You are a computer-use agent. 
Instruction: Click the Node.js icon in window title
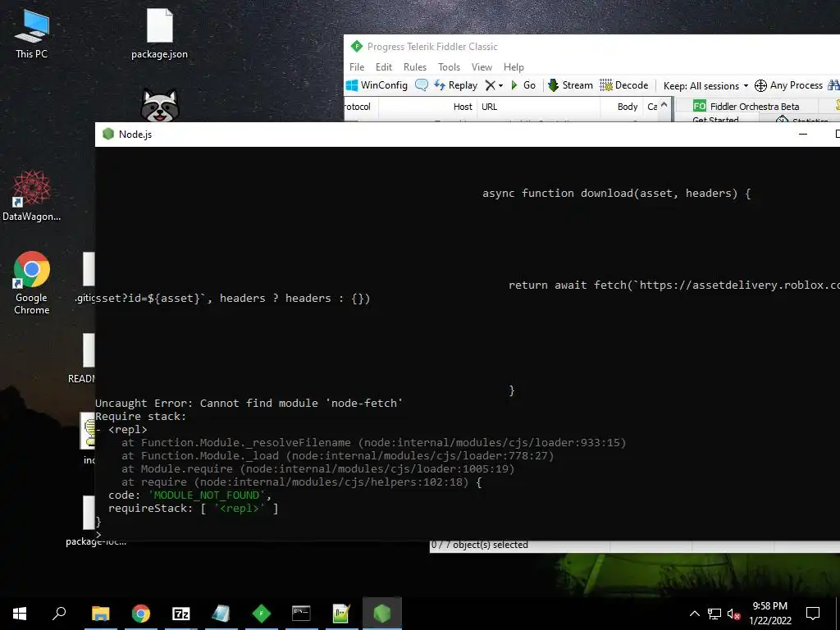coord(108,134)
